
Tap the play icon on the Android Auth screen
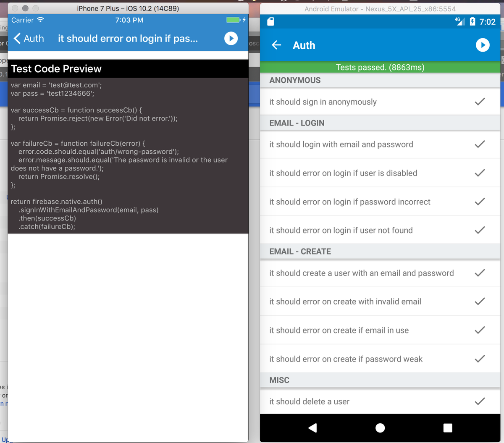482,45
